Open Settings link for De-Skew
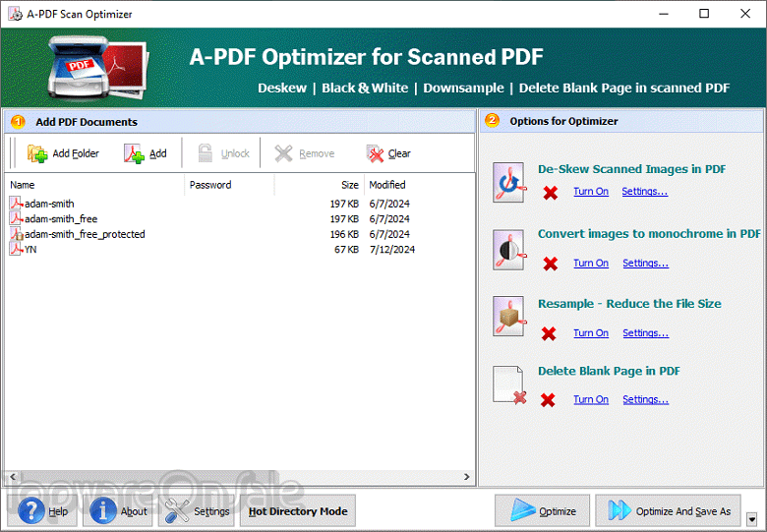Screen dimensions: 767x532 tap(645, 191)
